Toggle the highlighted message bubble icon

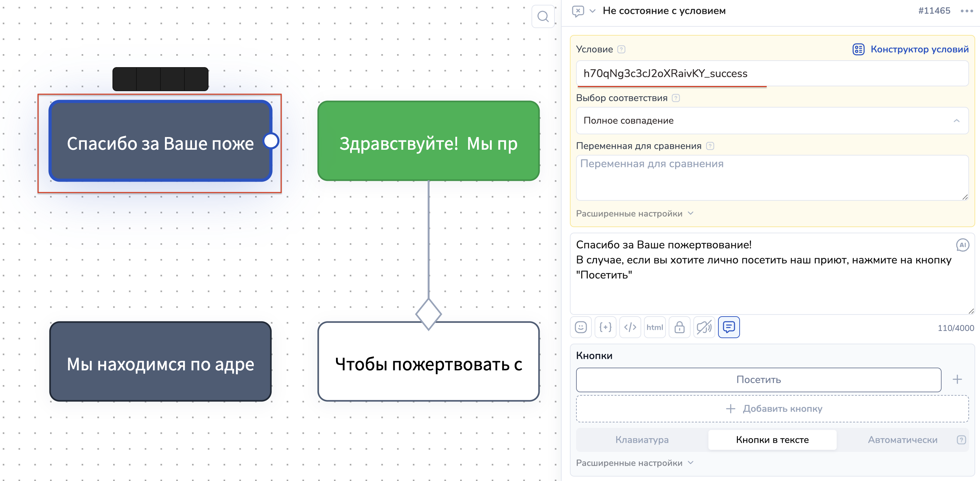729,327
